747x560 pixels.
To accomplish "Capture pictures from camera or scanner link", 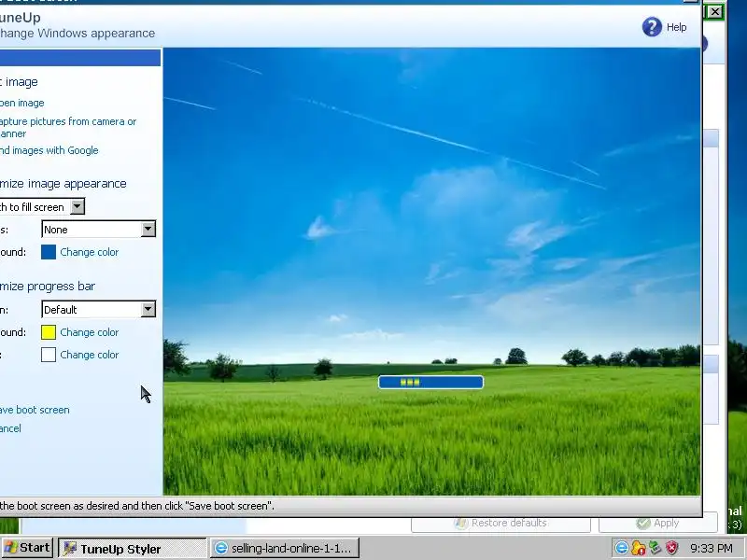I will pos(68,128).
